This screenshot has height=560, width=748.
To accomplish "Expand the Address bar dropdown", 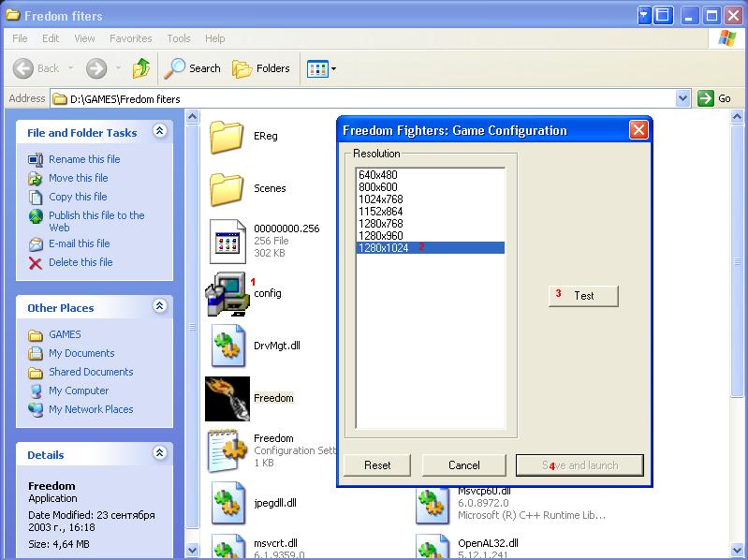I will click(x=682, y=98).
